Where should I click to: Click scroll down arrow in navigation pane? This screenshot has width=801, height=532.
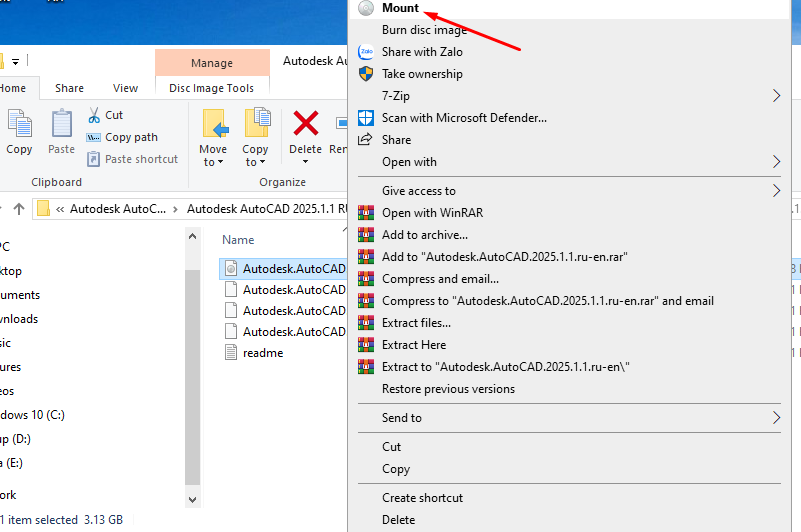click(193, 499)
